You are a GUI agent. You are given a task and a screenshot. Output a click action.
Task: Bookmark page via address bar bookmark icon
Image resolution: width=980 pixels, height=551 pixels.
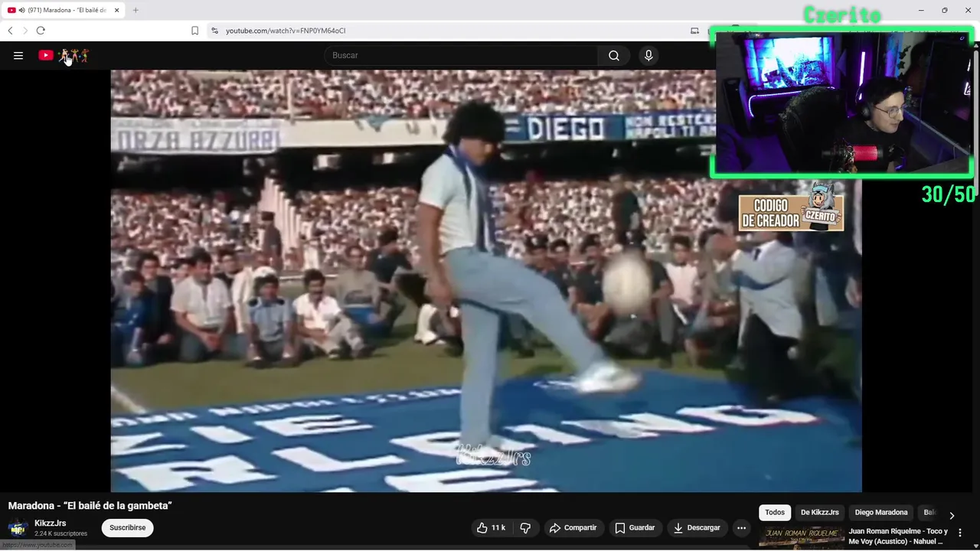(x=195, y=31)
